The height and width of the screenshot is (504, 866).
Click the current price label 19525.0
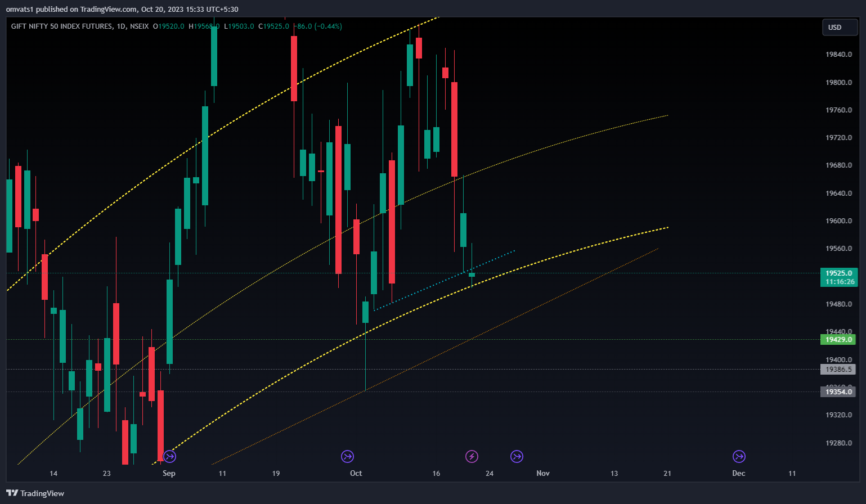tap(839, 273)
